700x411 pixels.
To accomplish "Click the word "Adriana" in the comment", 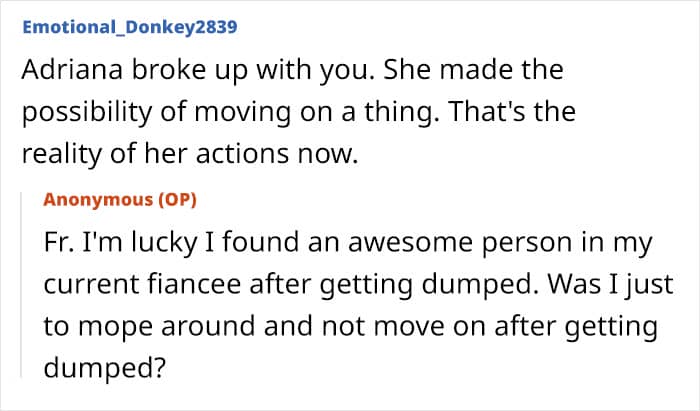I will coord(72,70).
